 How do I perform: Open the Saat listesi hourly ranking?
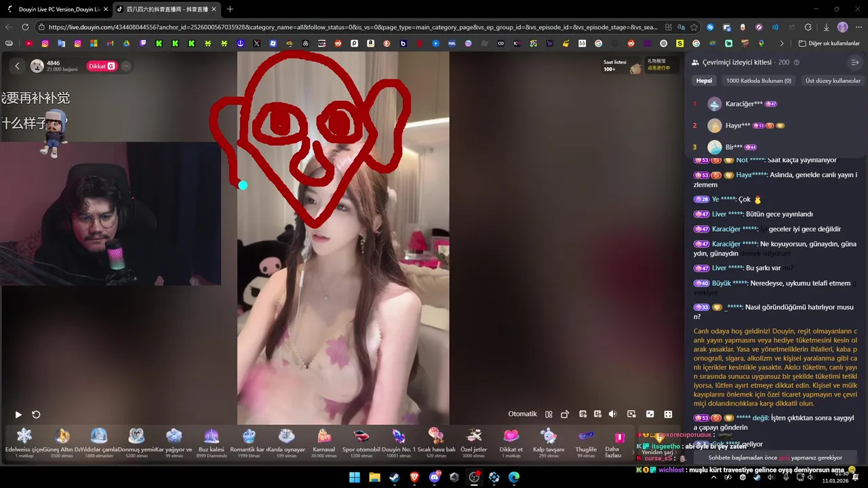click(x=623, y=65)
